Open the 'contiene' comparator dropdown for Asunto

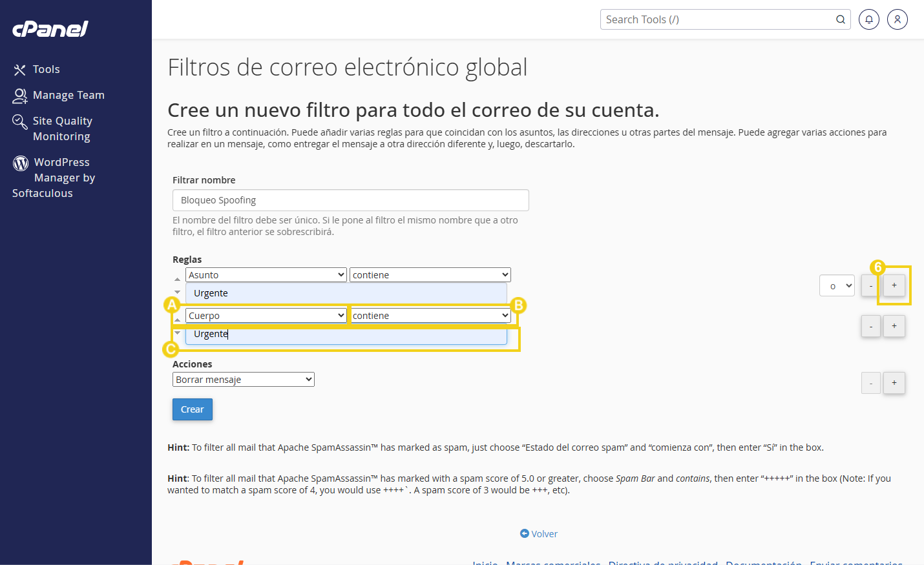tap(430, 274)
